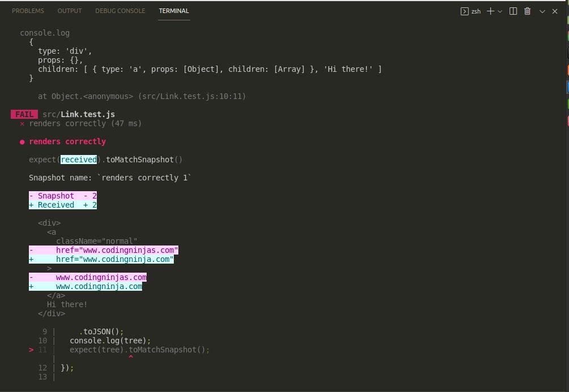569x392 pixels.
Task: Click the opening '<div>' line in diff
Action: tap(49, 223)
